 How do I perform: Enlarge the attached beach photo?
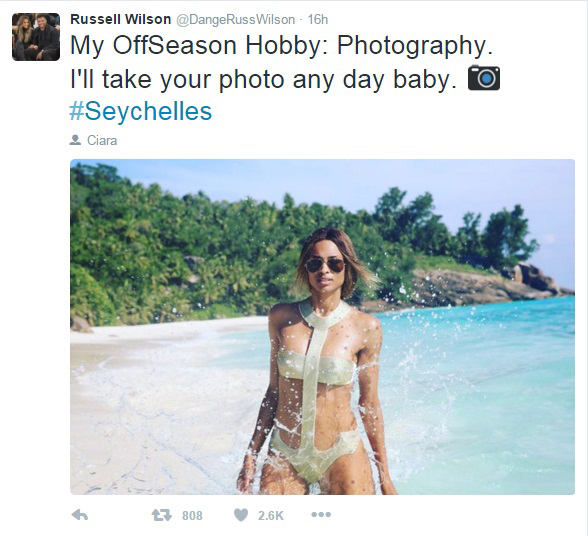[322, 327]
